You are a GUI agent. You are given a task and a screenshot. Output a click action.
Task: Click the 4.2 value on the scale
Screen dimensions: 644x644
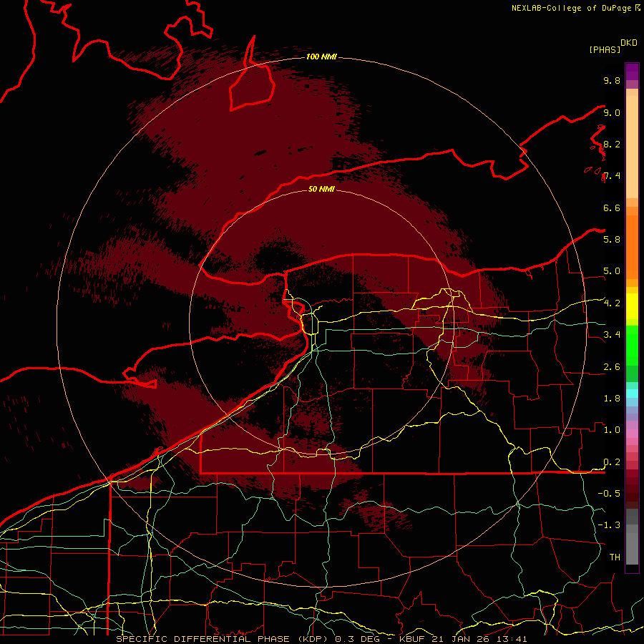coord(612,303)
